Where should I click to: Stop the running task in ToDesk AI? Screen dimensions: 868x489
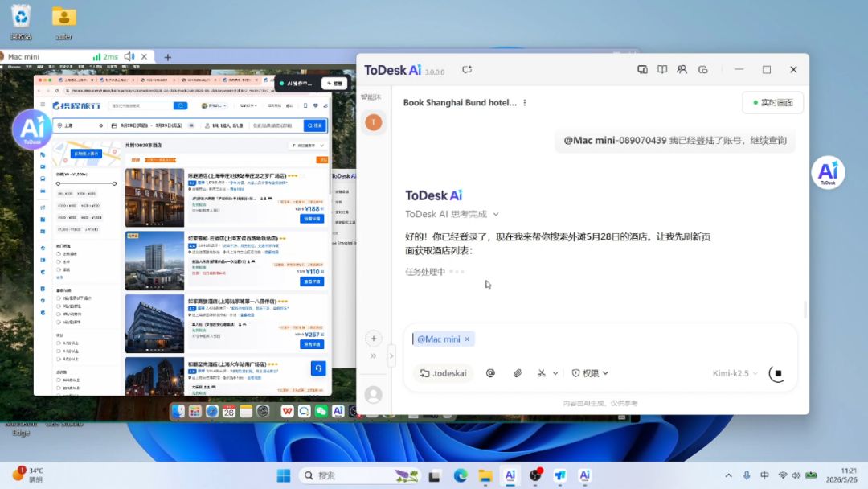point(778,373)
